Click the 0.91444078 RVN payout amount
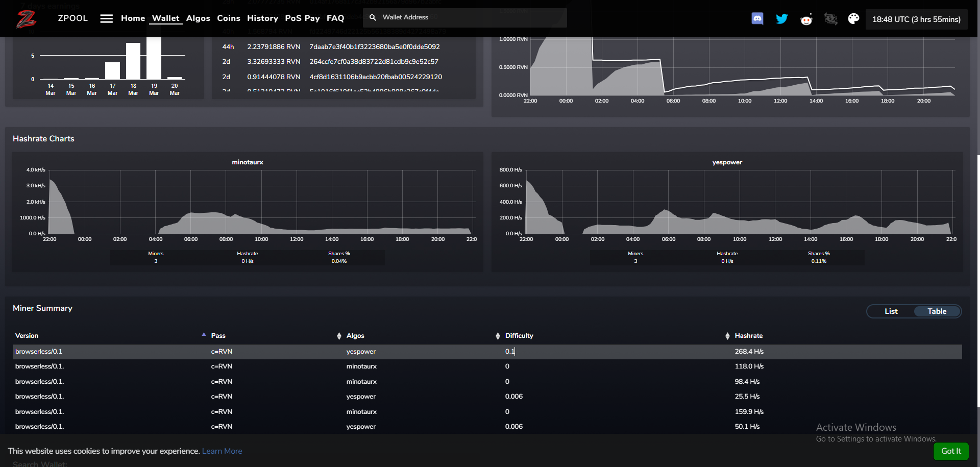 tap(274, 77)
